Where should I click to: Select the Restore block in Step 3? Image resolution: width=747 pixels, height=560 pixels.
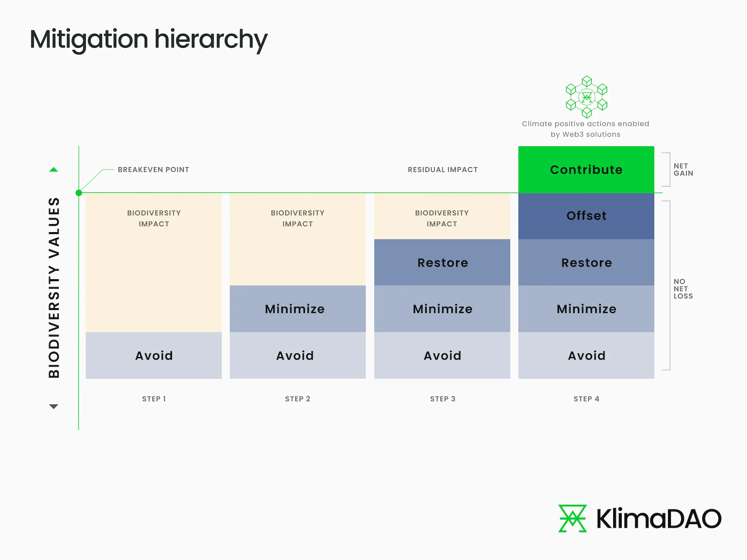click(442, 262)
